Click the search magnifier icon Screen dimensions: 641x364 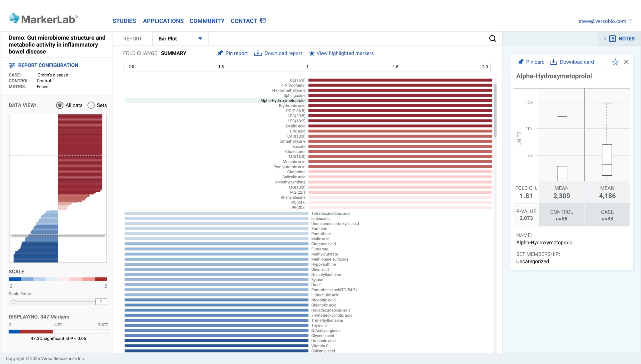point(492,39)
